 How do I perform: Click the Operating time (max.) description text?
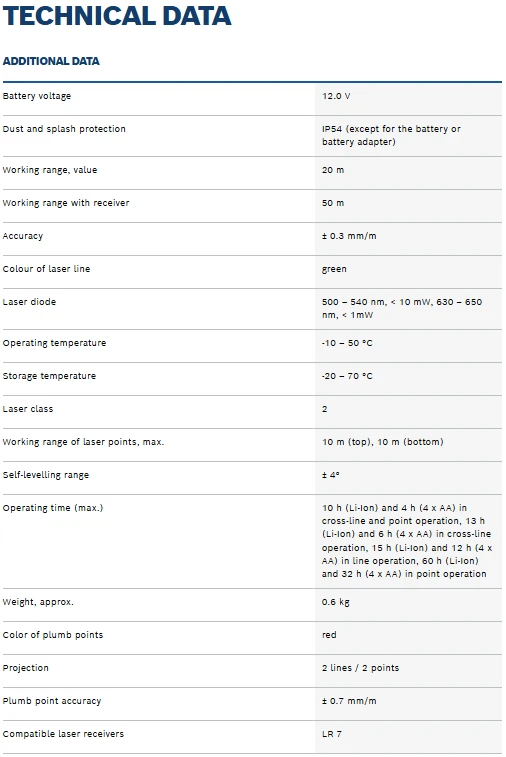pos(407,541)
